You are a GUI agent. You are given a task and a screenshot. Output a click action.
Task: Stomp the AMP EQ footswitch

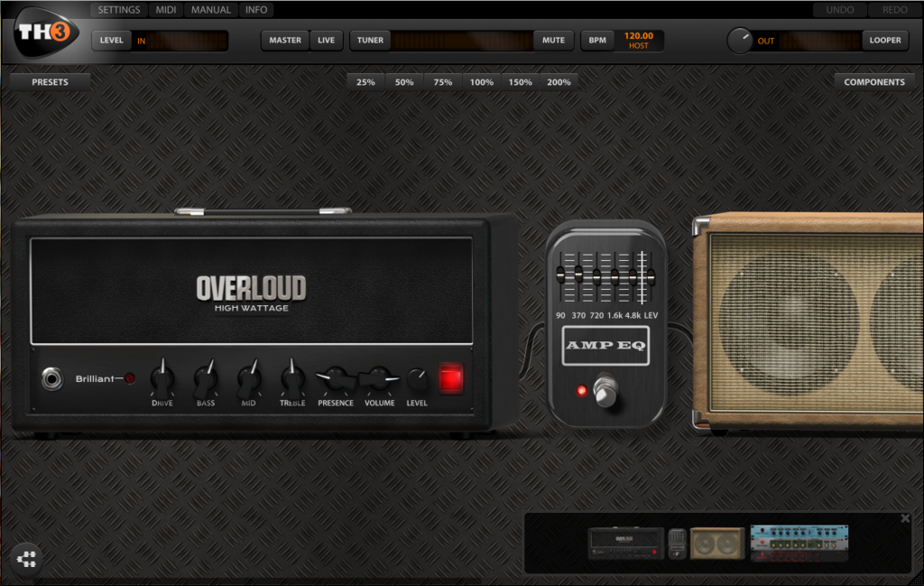(605, 390)
